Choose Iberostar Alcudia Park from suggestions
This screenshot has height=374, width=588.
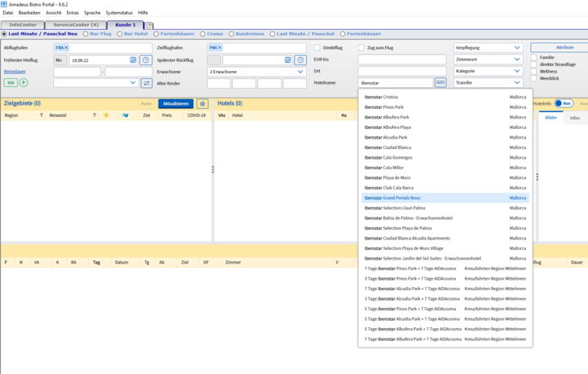click(445, 137)
